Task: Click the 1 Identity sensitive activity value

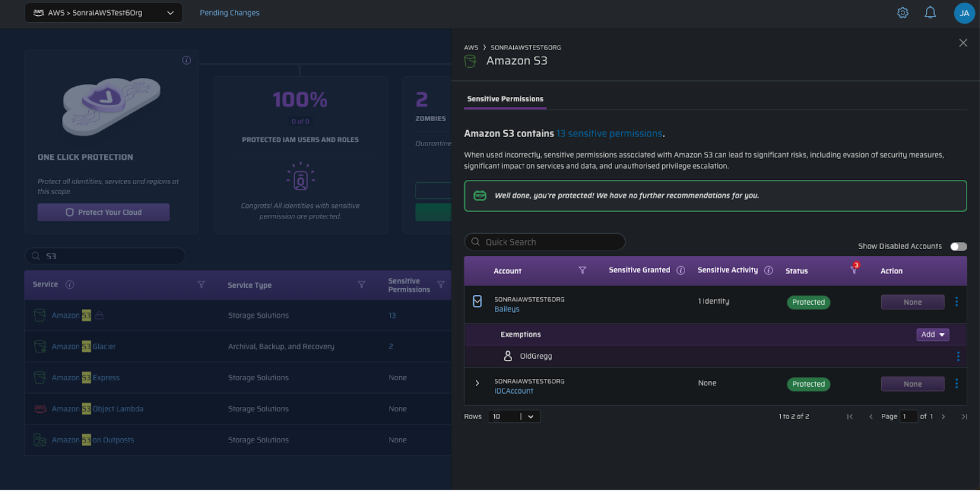Action: [714, 301]
